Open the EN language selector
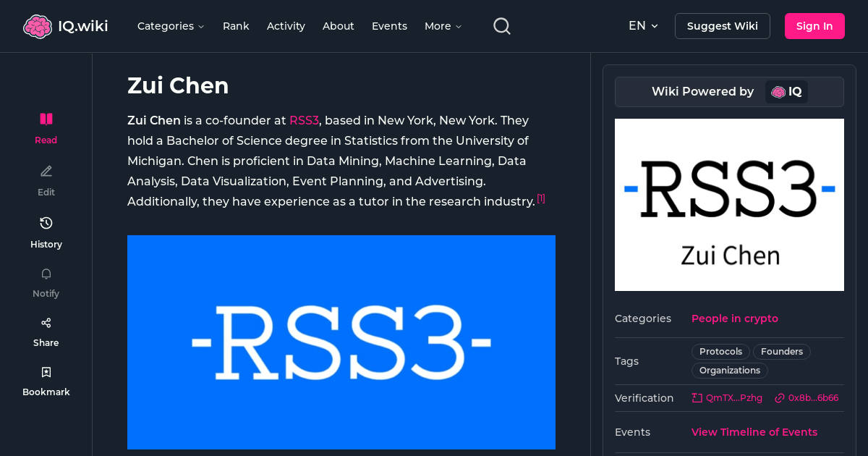868x456 pixels. (x=643, y=26)
